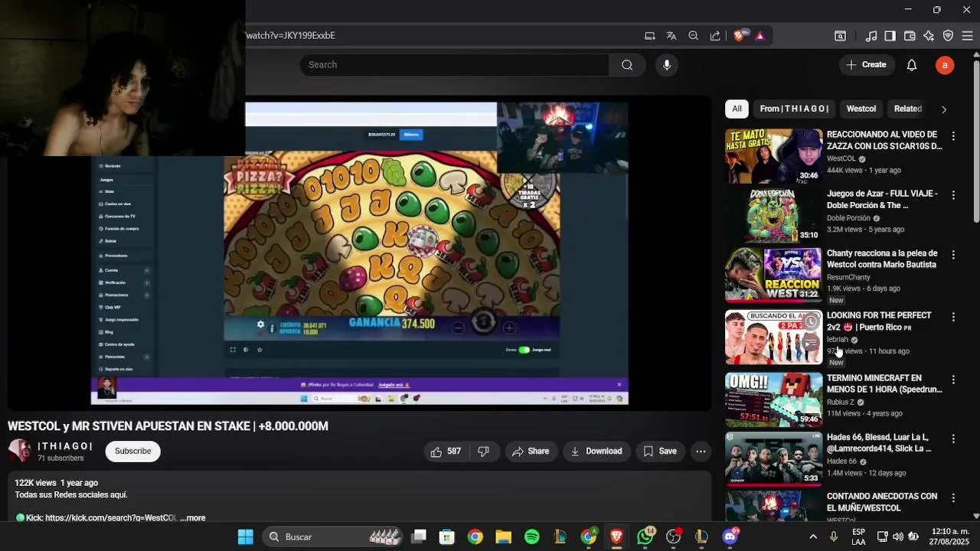
Task: Open Spotify from taskbar
Action: tap(531, 537)
